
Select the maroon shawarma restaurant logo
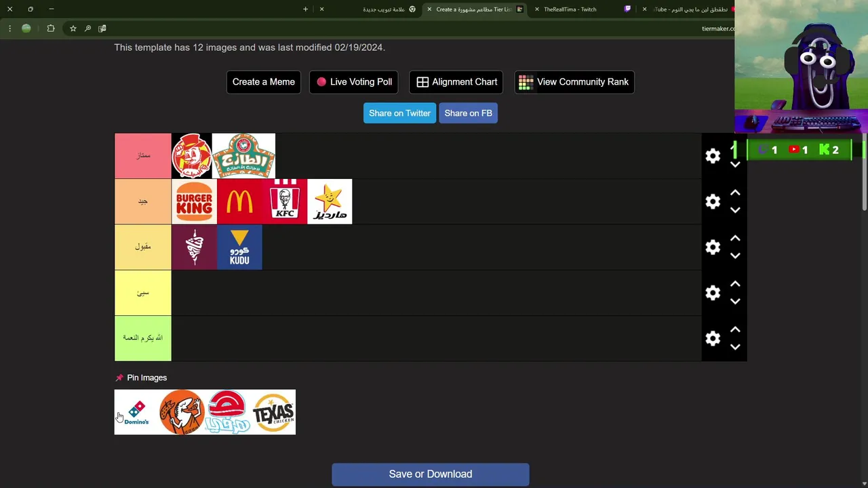(194, 247)
